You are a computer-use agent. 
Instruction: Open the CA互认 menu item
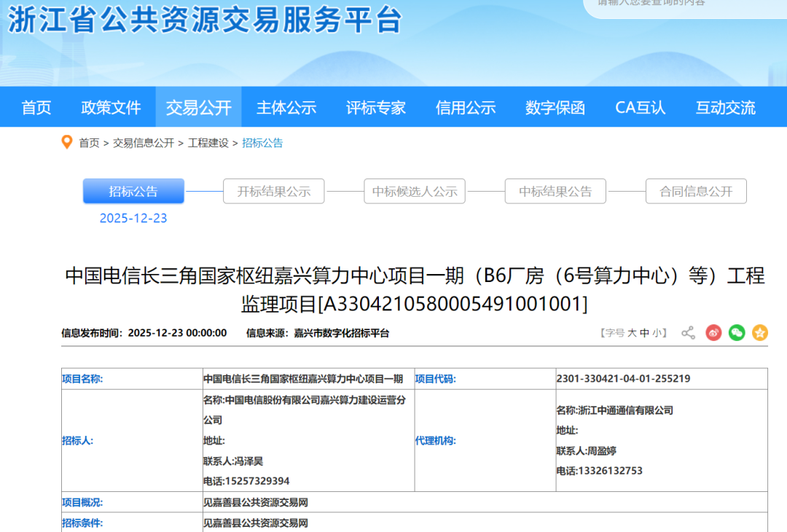[640, 108]
